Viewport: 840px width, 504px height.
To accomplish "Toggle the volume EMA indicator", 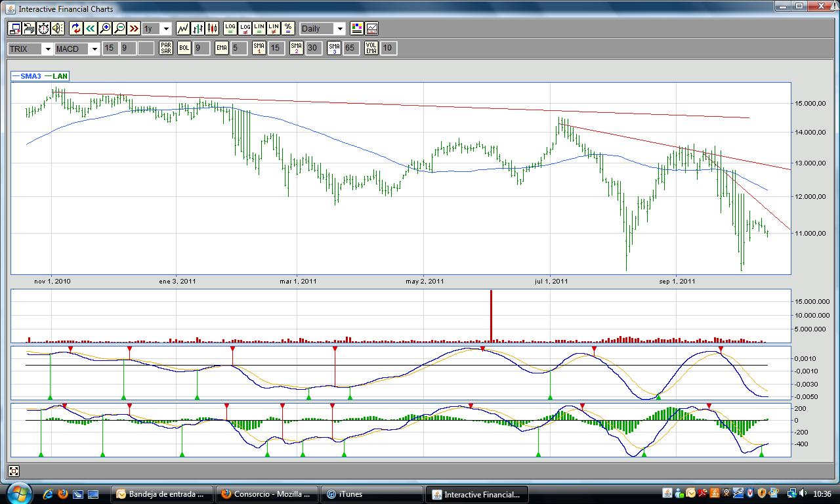I will (x=371, y=48).
